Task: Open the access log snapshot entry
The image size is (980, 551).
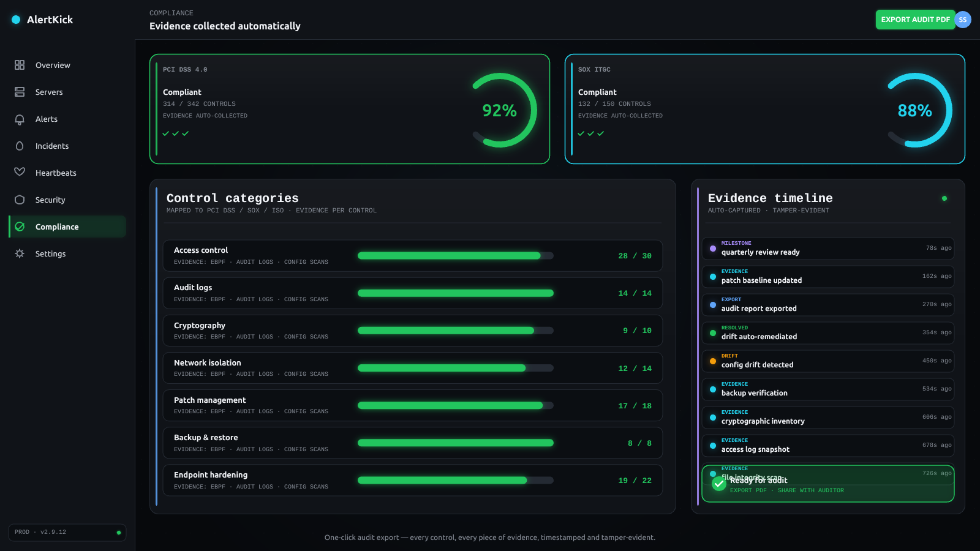Action: (x=828, y=446)
